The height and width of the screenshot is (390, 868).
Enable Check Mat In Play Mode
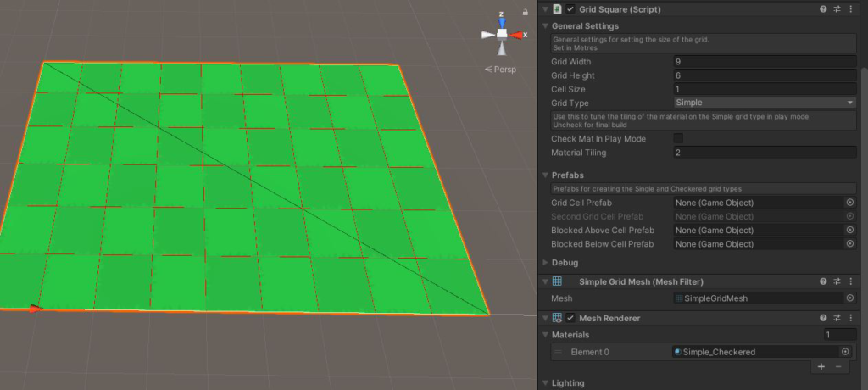[678, 138]
